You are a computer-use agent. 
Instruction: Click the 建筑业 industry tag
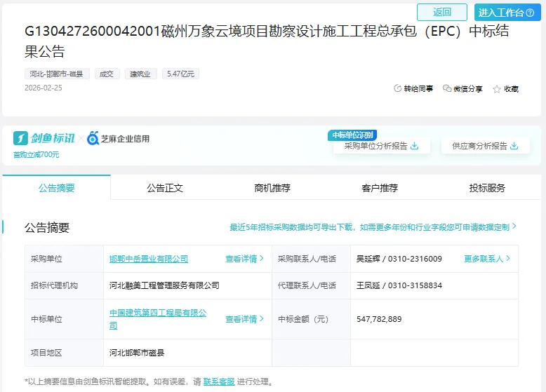[141, 74]
